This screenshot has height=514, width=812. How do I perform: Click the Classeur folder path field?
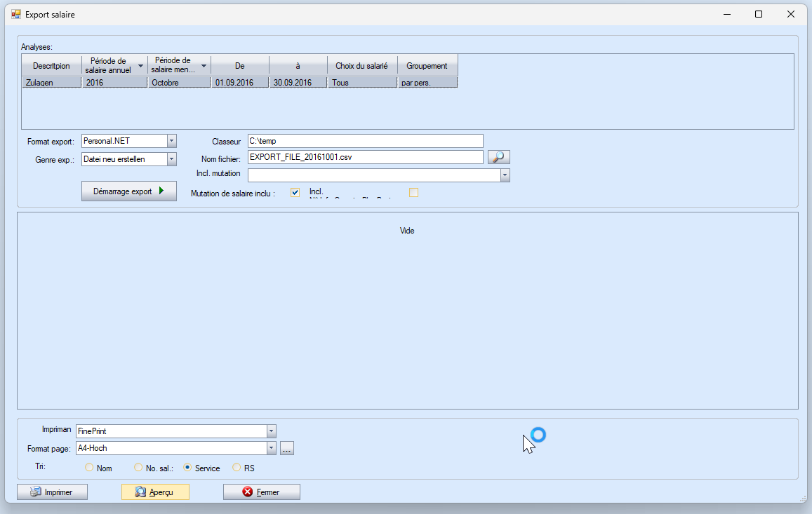pos(365,141)
